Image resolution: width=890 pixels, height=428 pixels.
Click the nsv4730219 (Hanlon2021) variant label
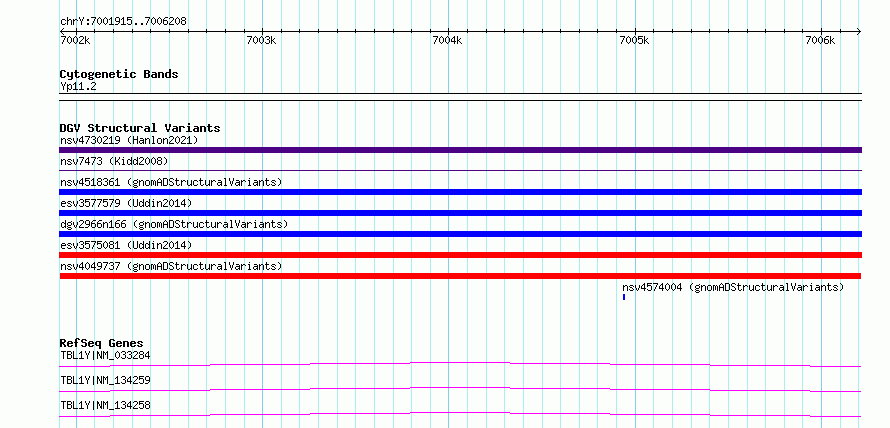click(129, 140)
